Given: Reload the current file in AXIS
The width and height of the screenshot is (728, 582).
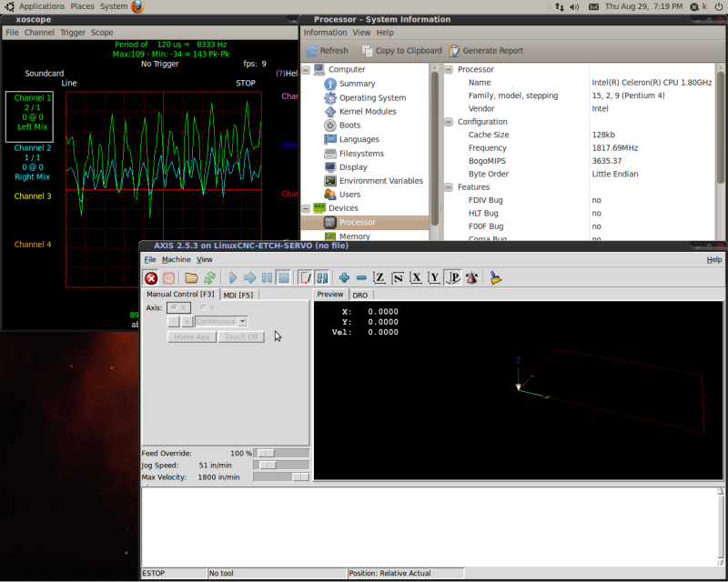Looking at the screenshot, I should pyautogui.click(x=209, y=278).
